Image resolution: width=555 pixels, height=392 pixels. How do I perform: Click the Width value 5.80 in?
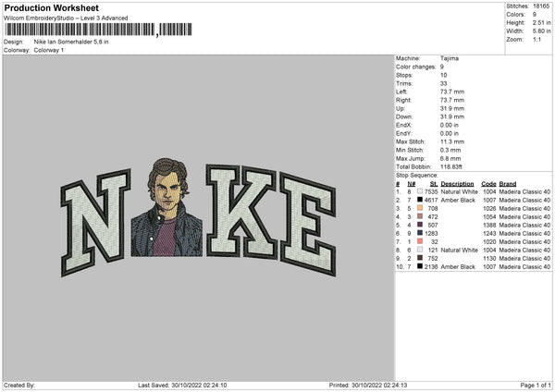(541, 31)
